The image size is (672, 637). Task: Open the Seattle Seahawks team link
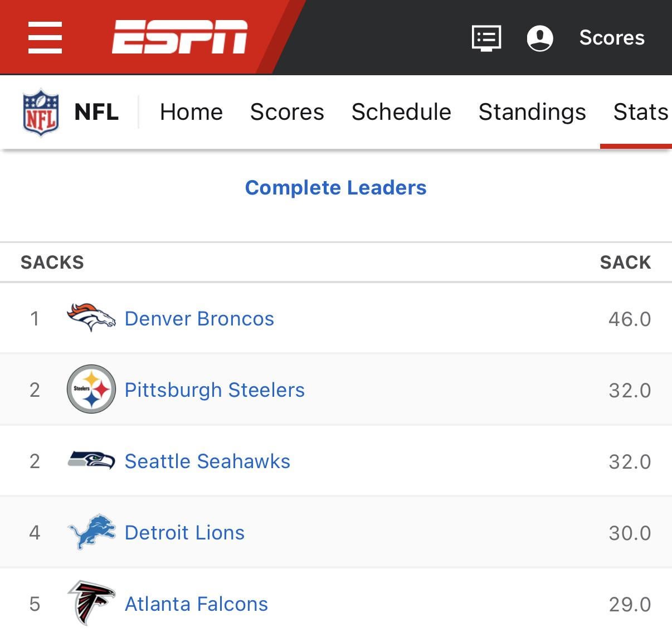coord(207,461)
